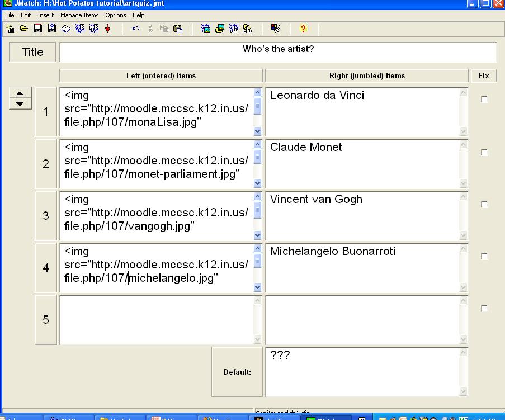
Task: Undo the last action
Action: (135, 29)
